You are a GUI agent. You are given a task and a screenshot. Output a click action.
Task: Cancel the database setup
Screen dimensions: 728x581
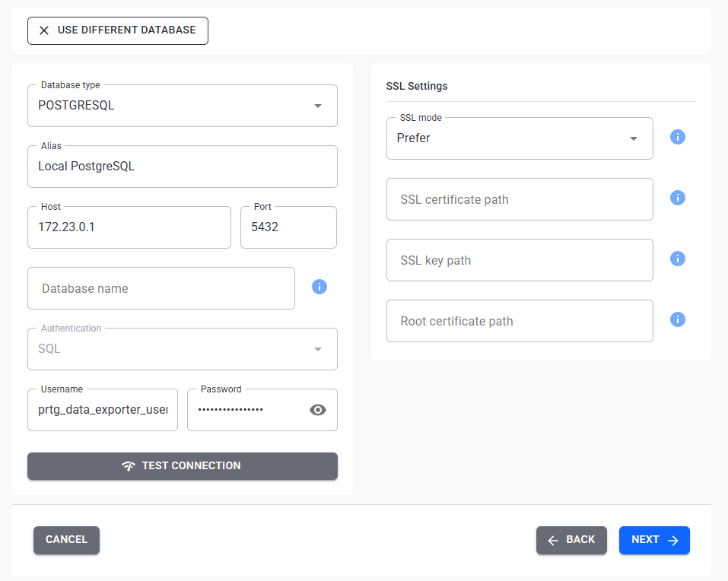pos(66,540)
